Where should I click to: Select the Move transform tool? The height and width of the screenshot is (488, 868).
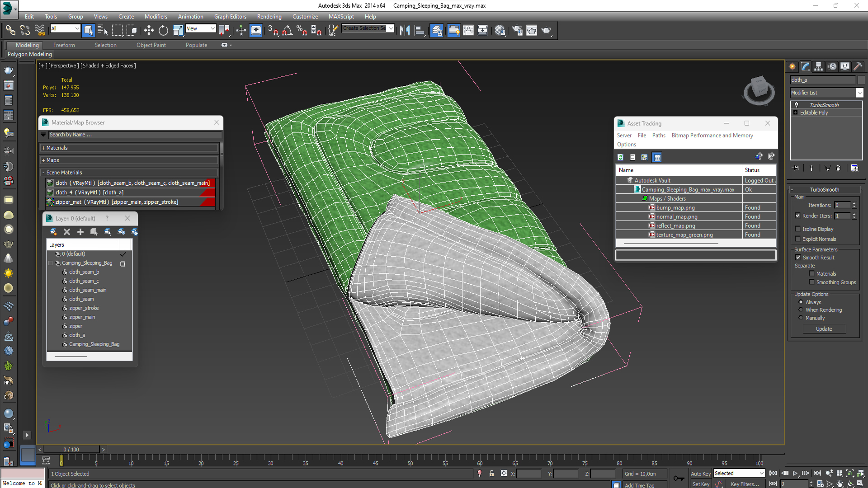click(149, 30)
